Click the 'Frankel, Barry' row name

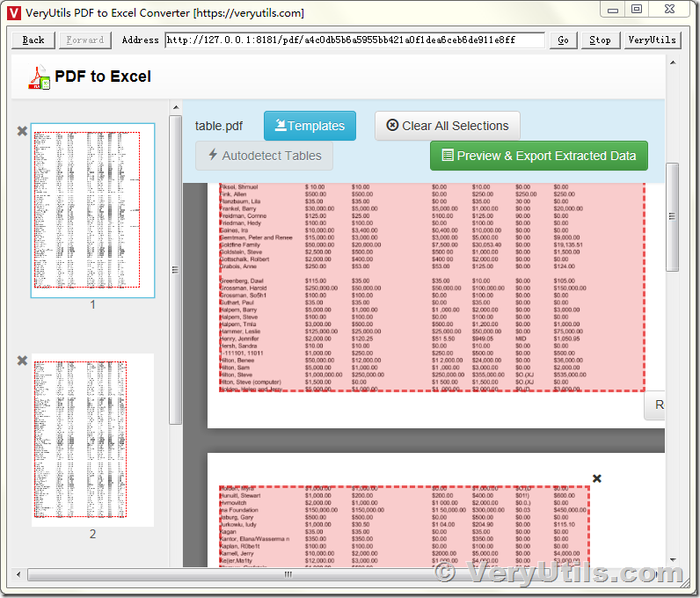238,208
